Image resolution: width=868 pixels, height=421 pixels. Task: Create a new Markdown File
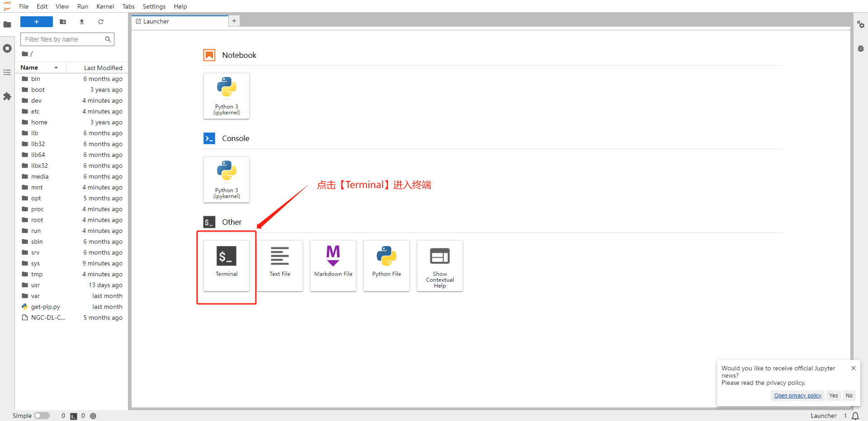click(x=333, y=265)
